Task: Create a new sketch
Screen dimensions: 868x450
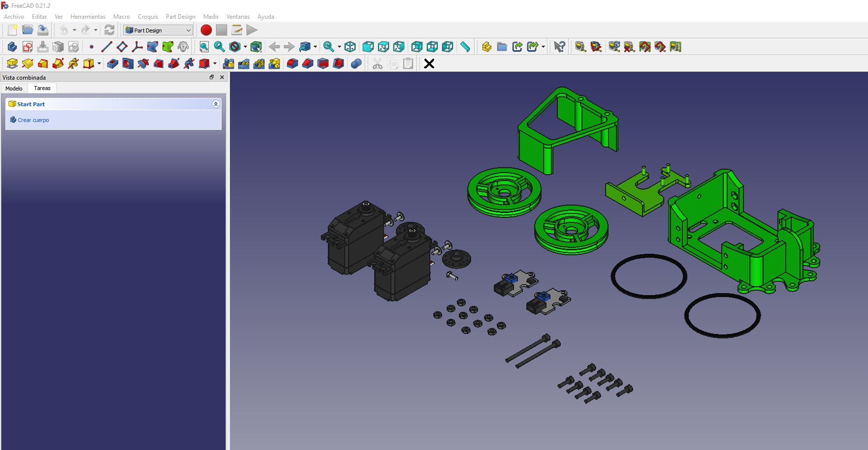Action: 28,47
